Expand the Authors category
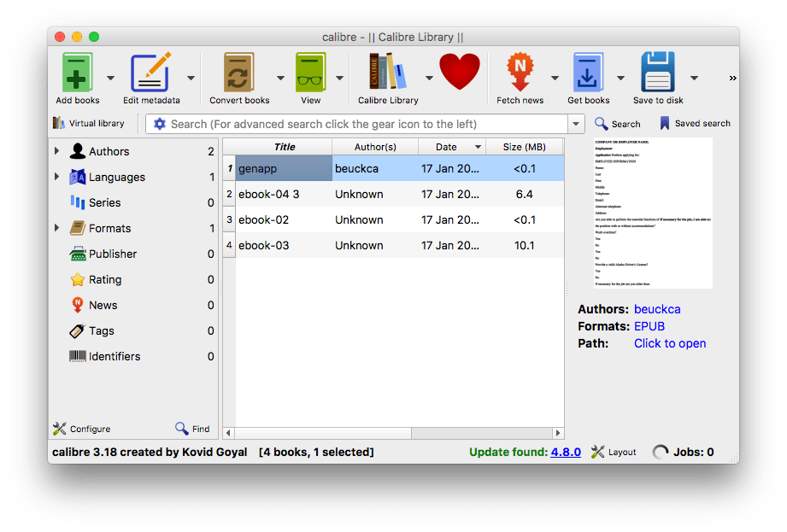787x532 pixels. pos(56,151)
